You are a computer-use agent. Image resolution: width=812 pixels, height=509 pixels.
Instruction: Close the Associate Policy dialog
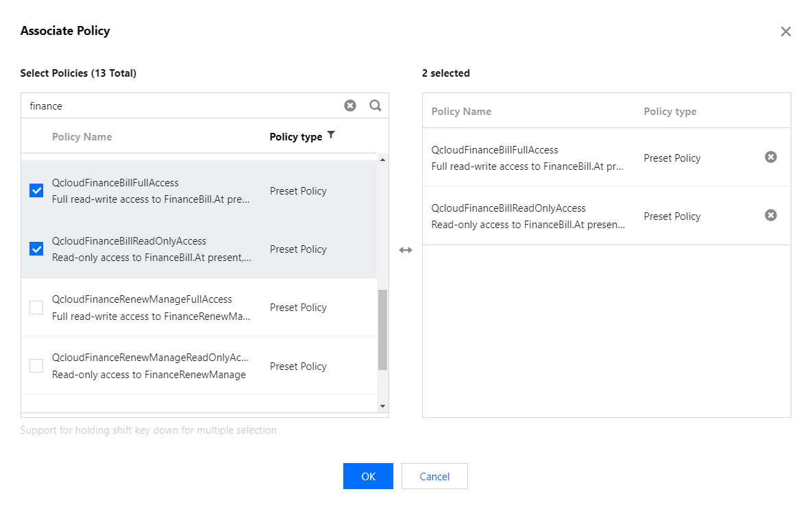pyautogui.click(x=785, y=32)
